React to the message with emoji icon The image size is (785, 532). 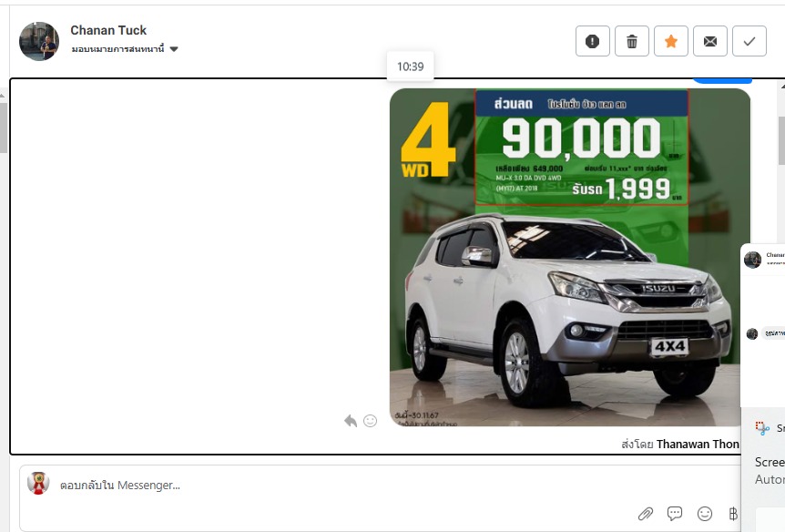[370, 421]
